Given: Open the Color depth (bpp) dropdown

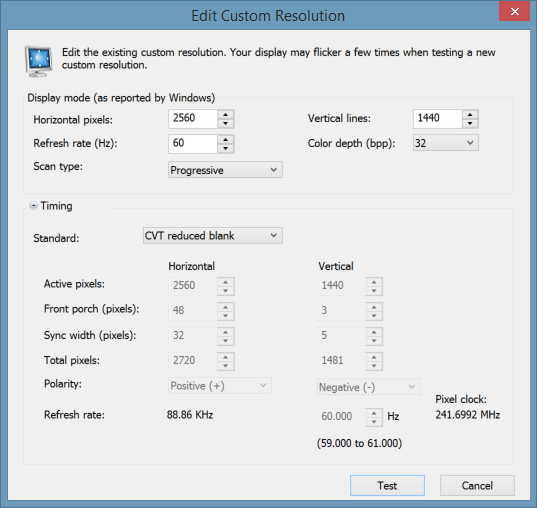Looking at the screenshot, I should (x=446, y=143).
